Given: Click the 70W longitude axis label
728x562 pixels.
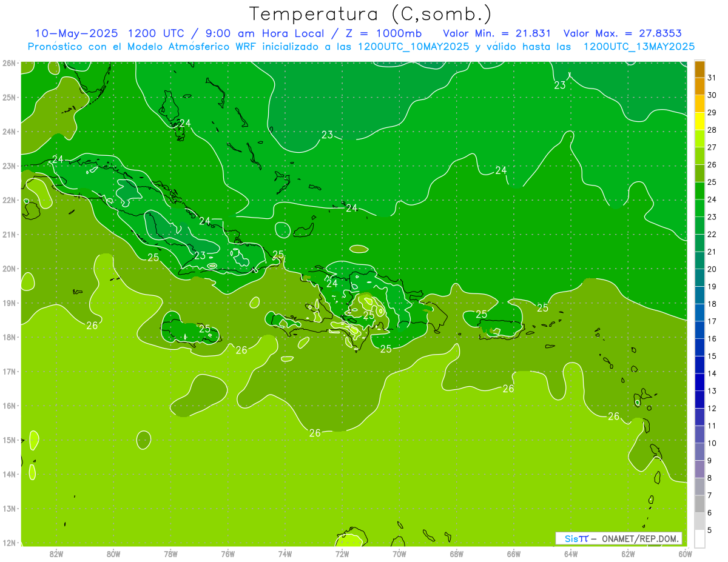Looking at the screenshot, I should [x=399, y=554].
